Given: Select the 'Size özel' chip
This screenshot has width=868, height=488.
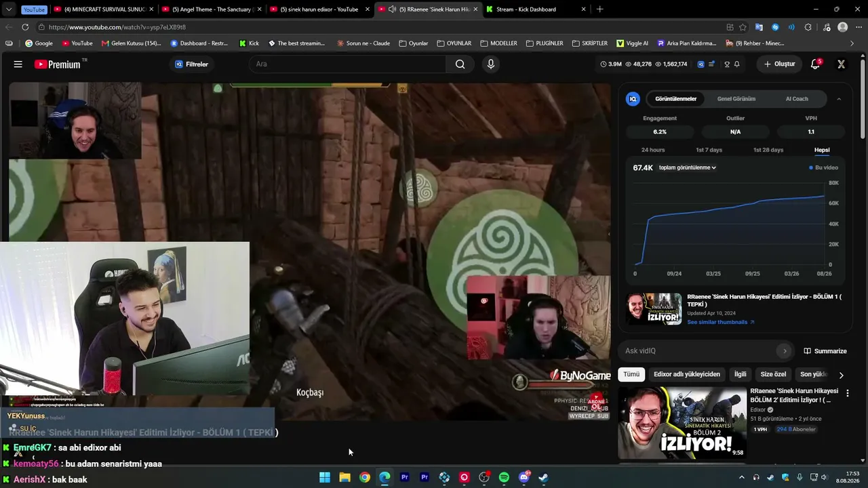Looking at the screenshot, I should 773,374.
